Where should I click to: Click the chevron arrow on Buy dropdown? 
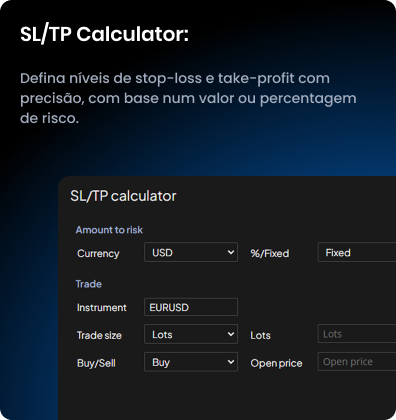pos(231,362)
